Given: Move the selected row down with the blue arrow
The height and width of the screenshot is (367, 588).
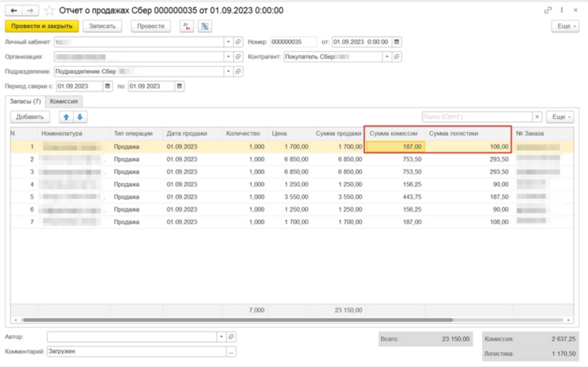Looking at the screenshot, I should (80, 117).
